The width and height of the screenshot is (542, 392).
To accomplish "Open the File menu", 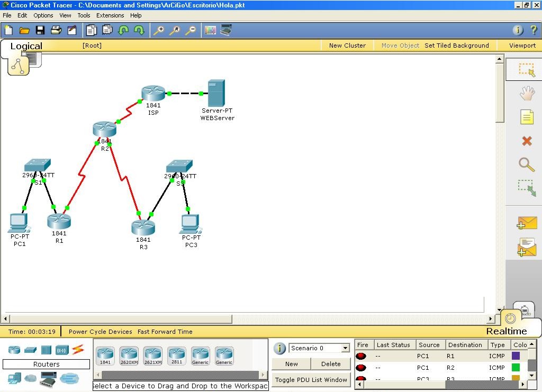I will (x=7, y=15).
